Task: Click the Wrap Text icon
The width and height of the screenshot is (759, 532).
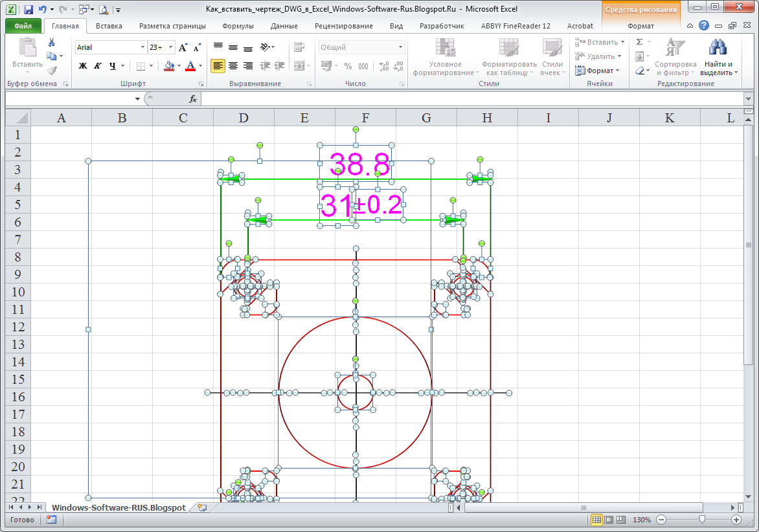Action: coord(299,47)
